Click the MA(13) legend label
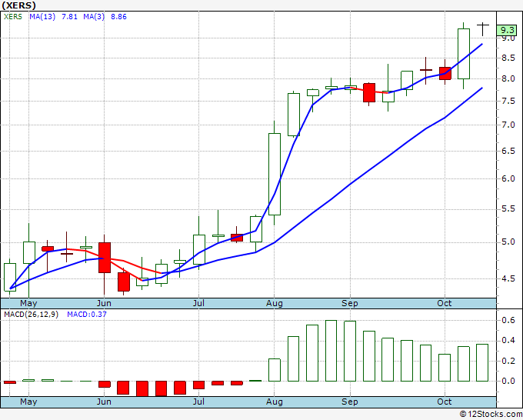The width and height of the screenshot is (523, 420). click(x=42, y=17)
